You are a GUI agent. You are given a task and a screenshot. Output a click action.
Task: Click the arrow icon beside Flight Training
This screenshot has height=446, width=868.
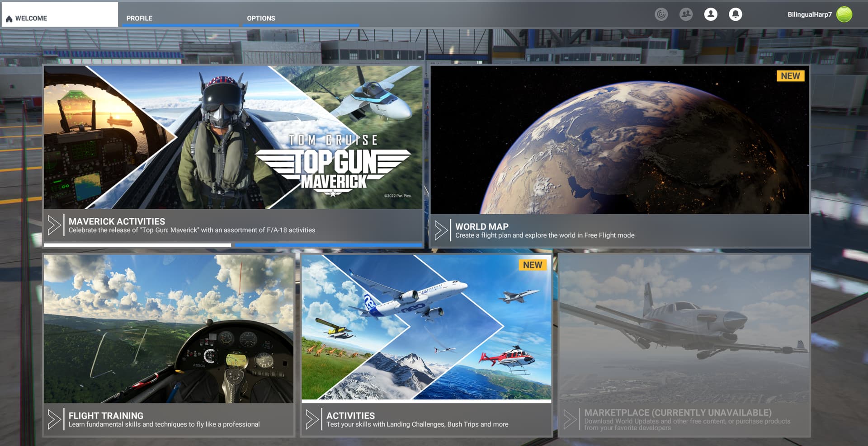54,419
